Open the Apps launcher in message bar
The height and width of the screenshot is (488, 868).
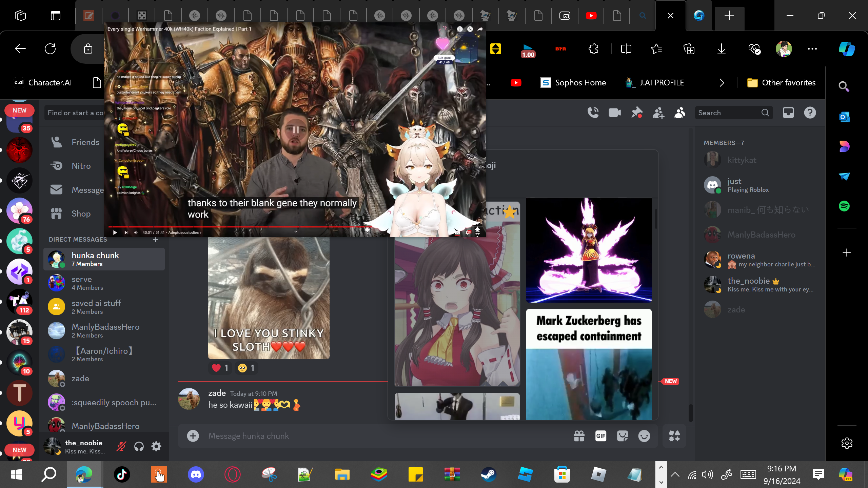tap(674, 436)
